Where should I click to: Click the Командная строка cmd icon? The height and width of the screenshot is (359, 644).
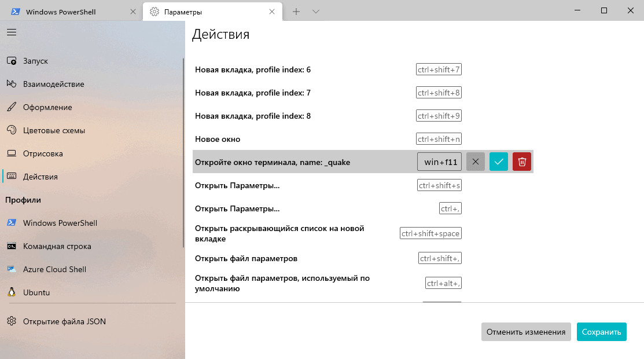coord(12,246)
